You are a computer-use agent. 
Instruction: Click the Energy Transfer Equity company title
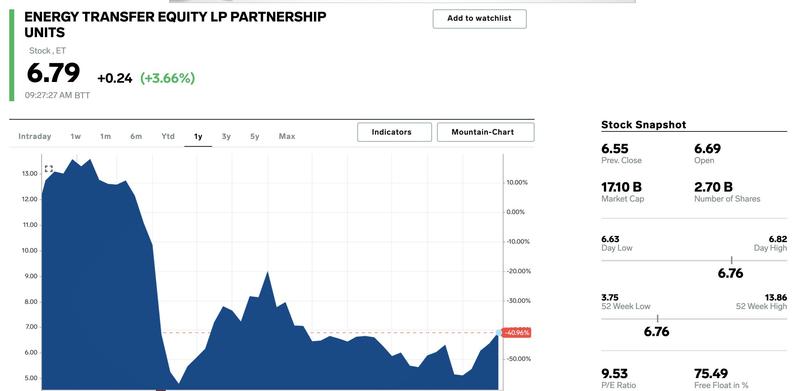[x=175, y=25]
